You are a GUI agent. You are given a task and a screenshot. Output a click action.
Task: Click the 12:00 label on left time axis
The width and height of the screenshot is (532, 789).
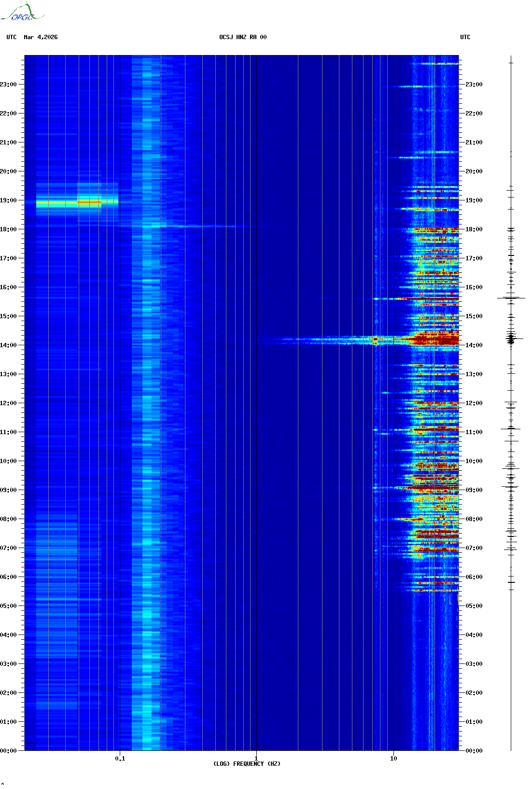coord(8,403)
